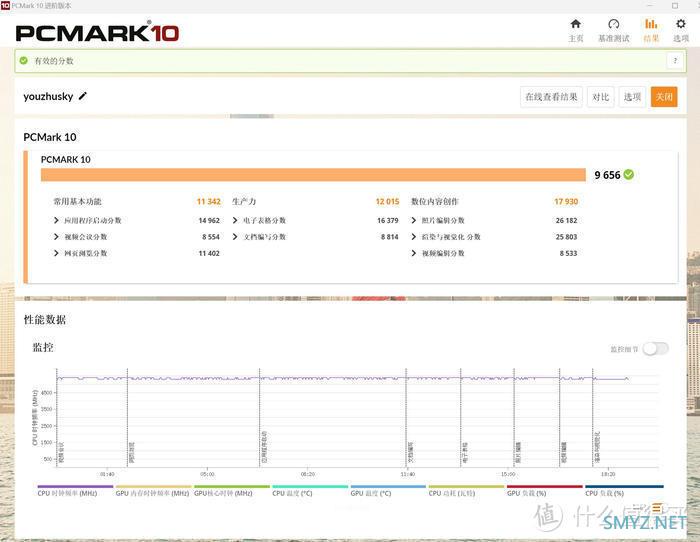Click the value 14 962
This screenshot has height=542, width=700.
209,221
